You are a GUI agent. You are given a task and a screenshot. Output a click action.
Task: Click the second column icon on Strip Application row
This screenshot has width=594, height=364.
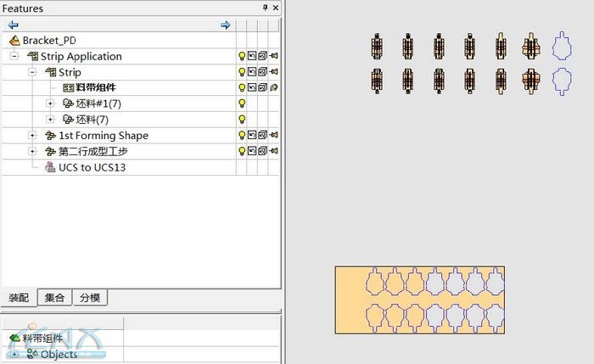(x=252, y=57)
